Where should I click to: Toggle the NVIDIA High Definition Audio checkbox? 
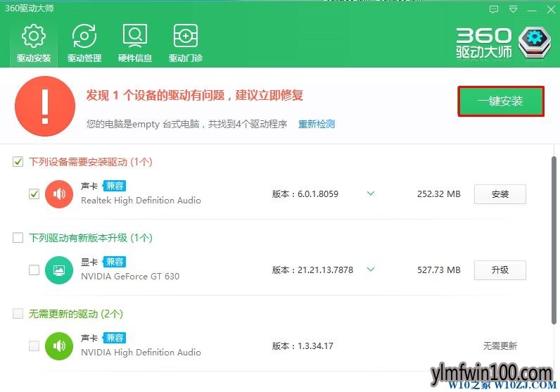point(34,346)
